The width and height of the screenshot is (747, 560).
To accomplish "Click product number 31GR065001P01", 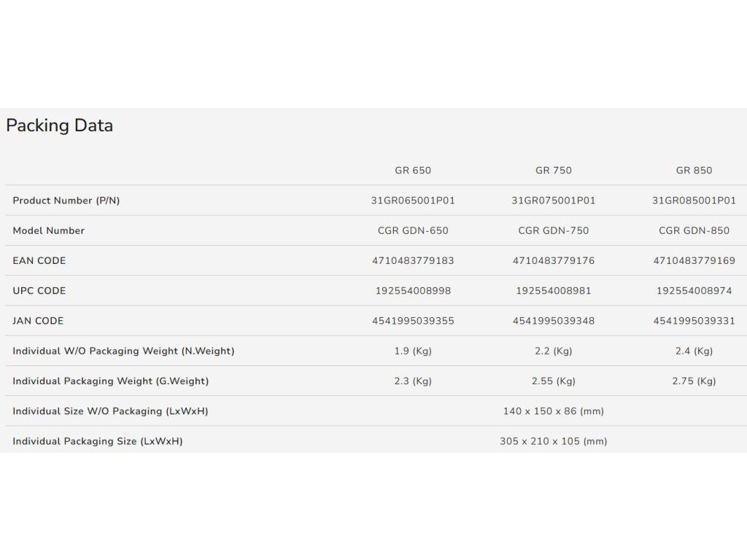I will 413,201.
